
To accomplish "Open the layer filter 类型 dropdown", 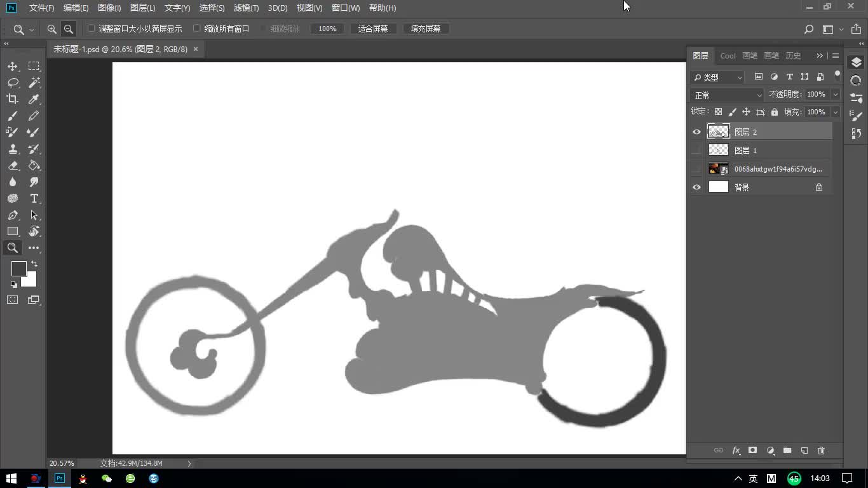I will (x=717, y=78).
